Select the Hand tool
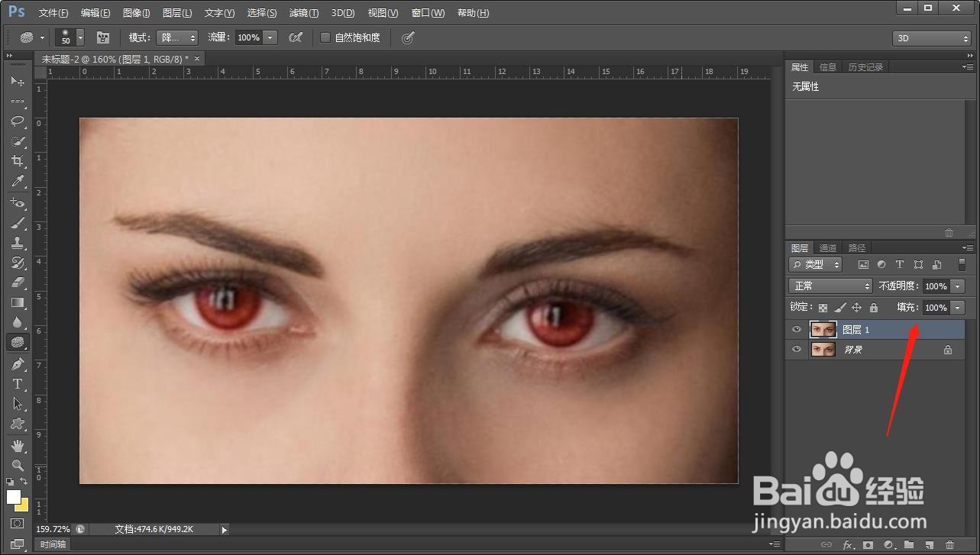This screenshot has width=980, height=555. coord(17,446)
